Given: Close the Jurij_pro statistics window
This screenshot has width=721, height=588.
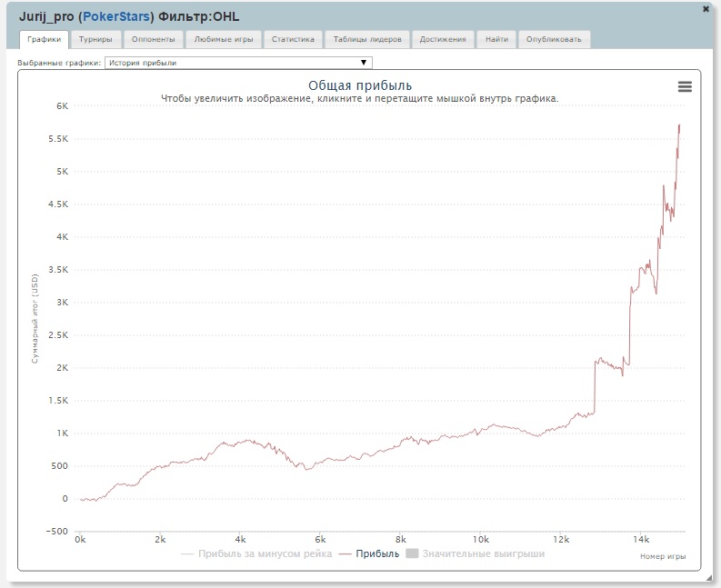Looking at the screenshot, I should (x=706, y=8).
